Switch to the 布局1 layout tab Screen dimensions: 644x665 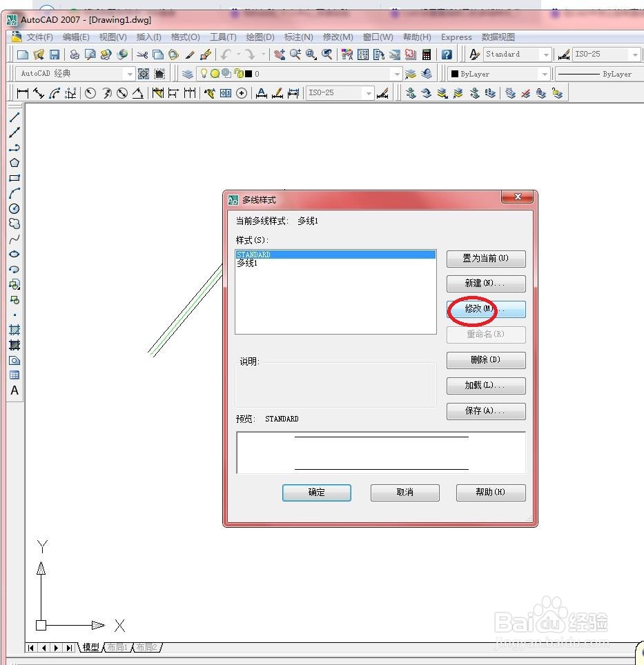click(x=117, y=647)
